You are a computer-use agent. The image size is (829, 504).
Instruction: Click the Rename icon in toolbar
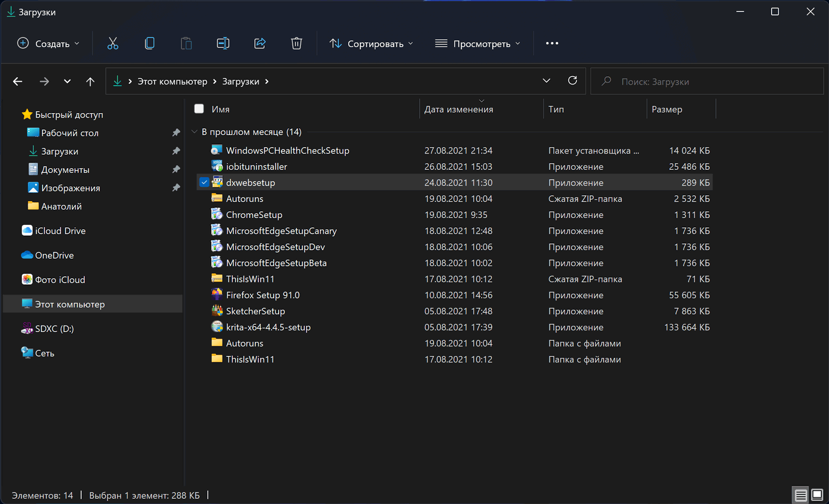pos(223,44)
